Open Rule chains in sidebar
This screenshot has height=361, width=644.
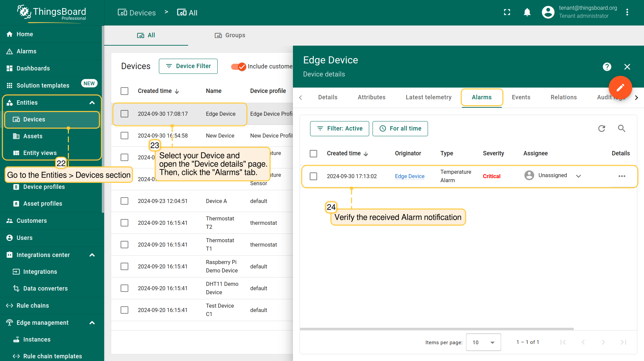click(x=33, y=306)
